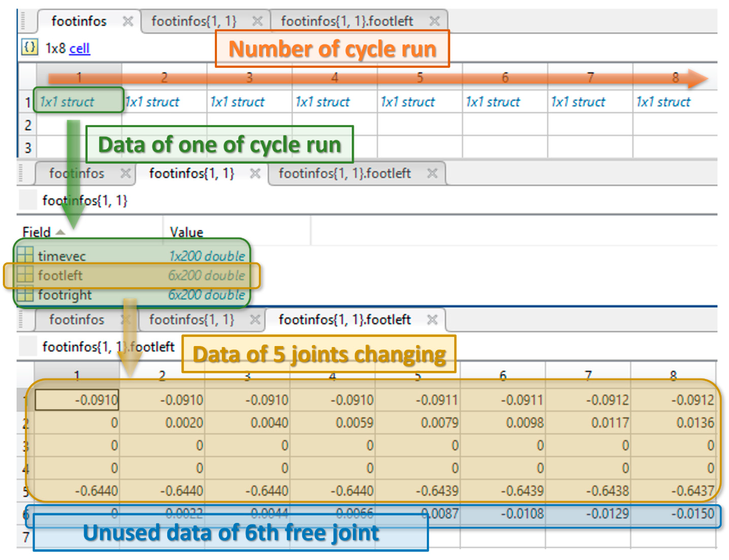729x560 pixels.
Task: Click the footright matrix grid icon
Action: [25, 294]
